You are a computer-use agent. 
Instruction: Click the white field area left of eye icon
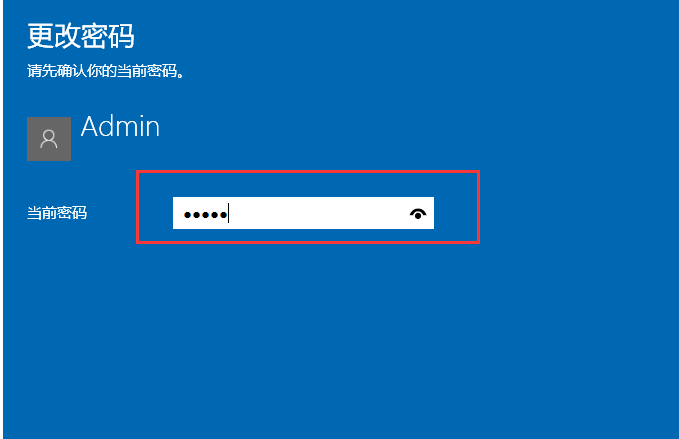(x=318, y=213)
